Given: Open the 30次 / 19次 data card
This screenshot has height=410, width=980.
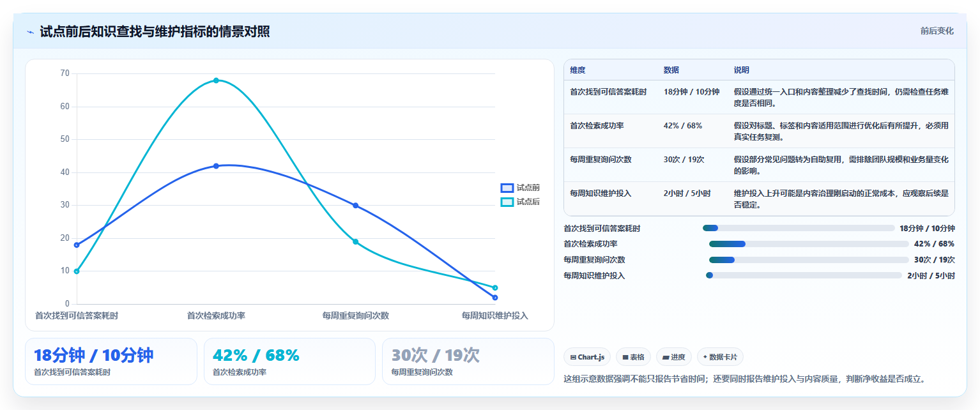Looking at the screenshot, I should (x=468, y=361).
